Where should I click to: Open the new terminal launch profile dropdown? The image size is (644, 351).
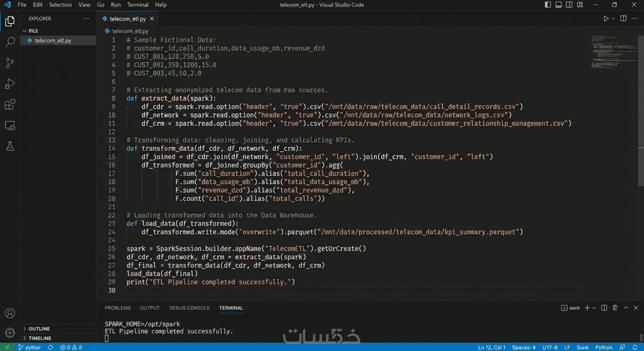pos(594,308)
